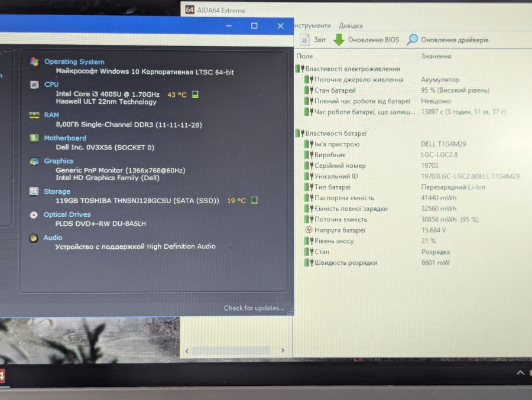Open the Motherboard section link
Viewport: 532px width, 400px height.
pyautogui.click(x=65, y=138)
